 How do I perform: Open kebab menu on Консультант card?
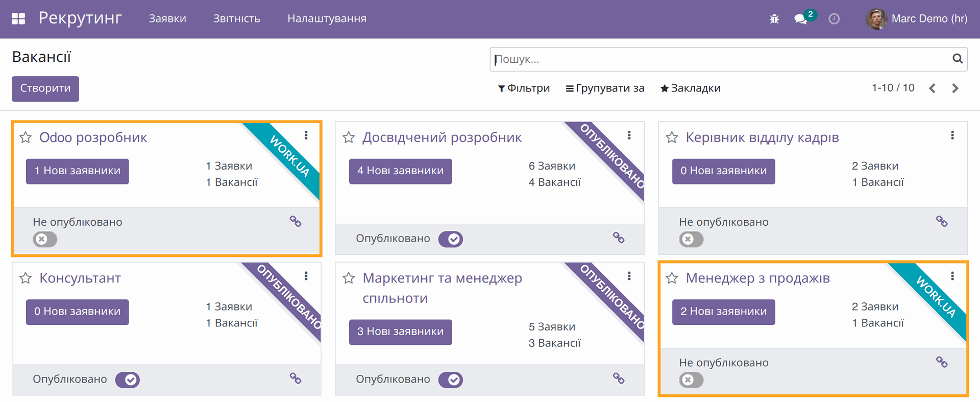(x=306, y=276)
